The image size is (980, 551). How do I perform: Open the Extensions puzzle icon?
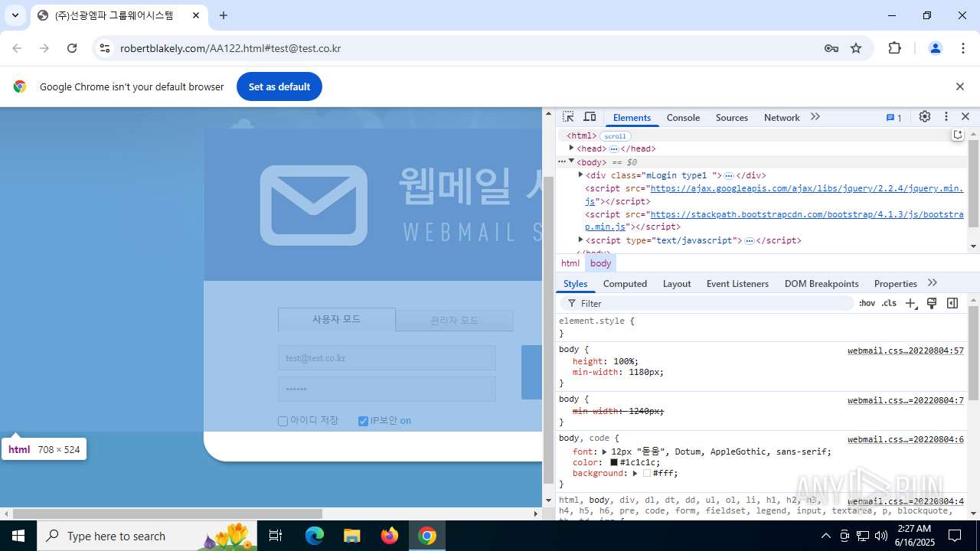pyautogui.click(x=894, y=48)
